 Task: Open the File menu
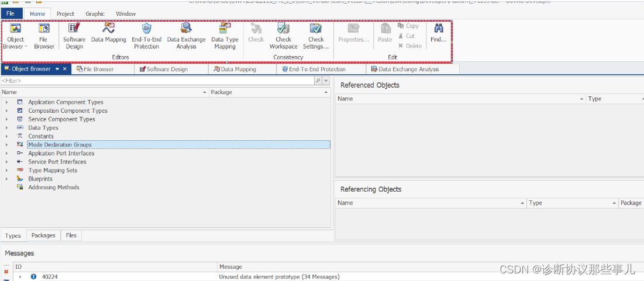click(11, 13)
